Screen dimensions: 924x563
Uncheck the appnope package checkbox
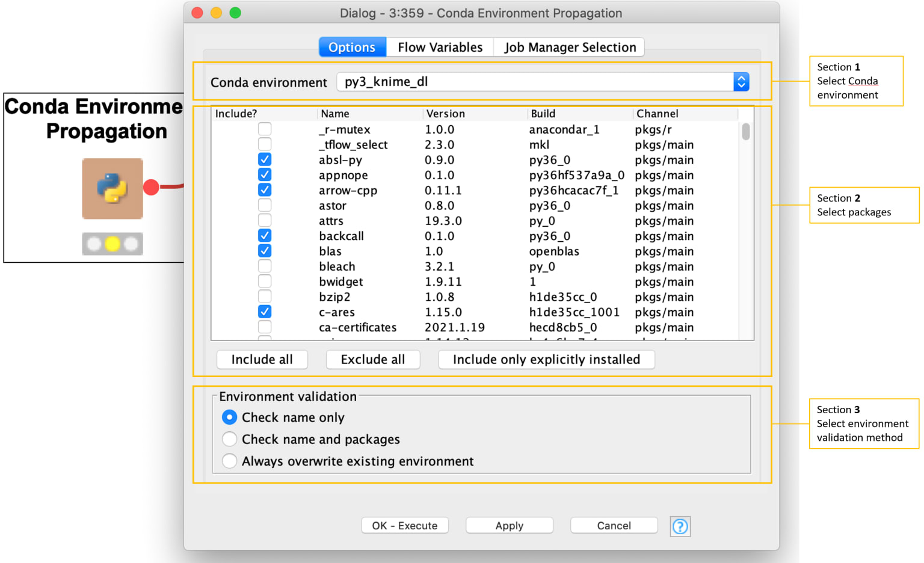point(265,174)
